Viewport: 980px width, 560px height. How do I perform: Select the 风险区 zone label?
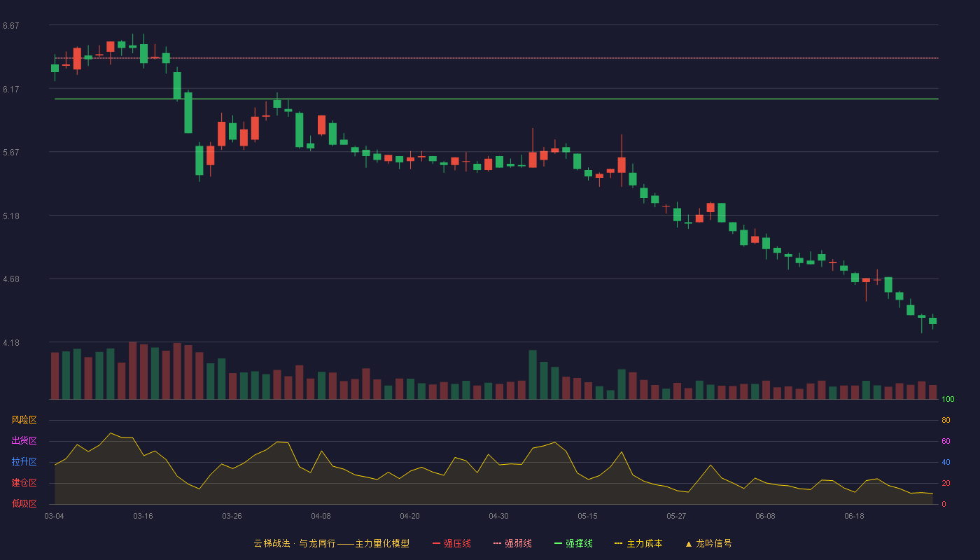24,420
